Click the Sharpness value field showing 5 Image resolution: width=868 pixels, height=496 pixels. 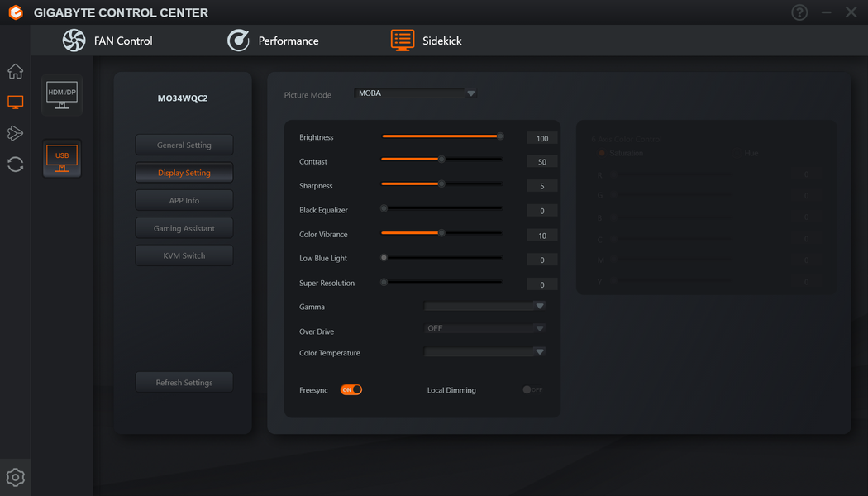542,186
